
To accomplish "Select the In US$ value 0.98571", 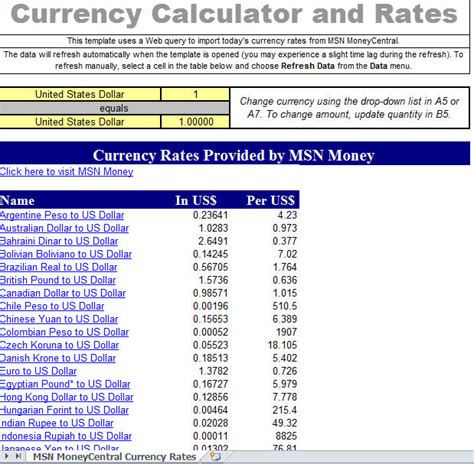I will coord(210,293).
